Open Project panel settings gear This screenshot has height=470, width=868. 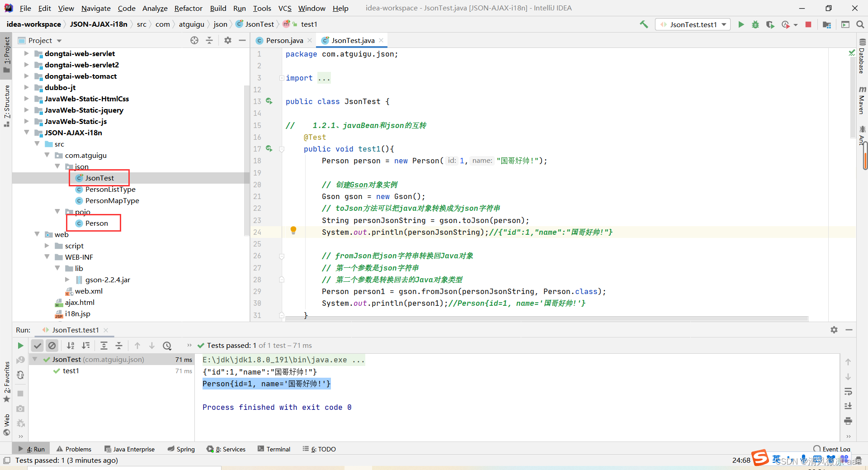(x=228, y=40)
